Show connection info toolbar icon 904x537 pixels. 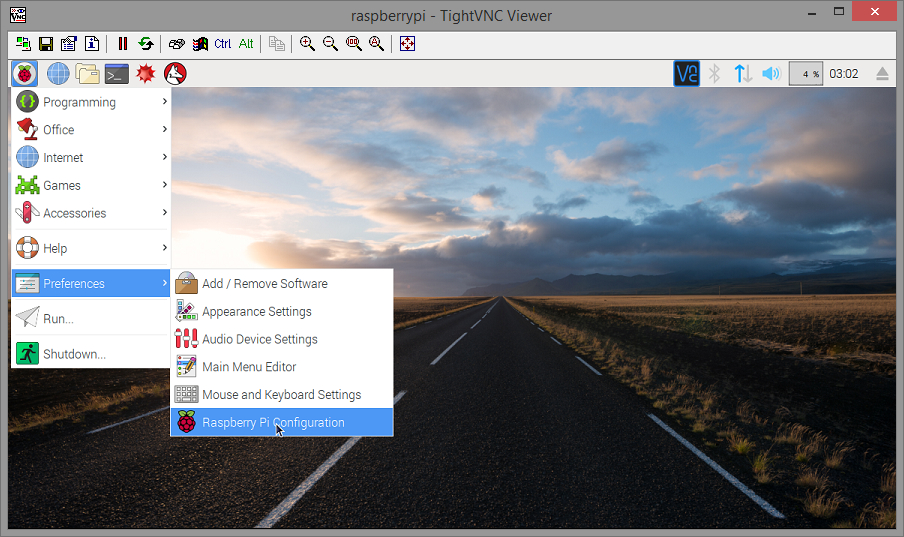[92, 44]
